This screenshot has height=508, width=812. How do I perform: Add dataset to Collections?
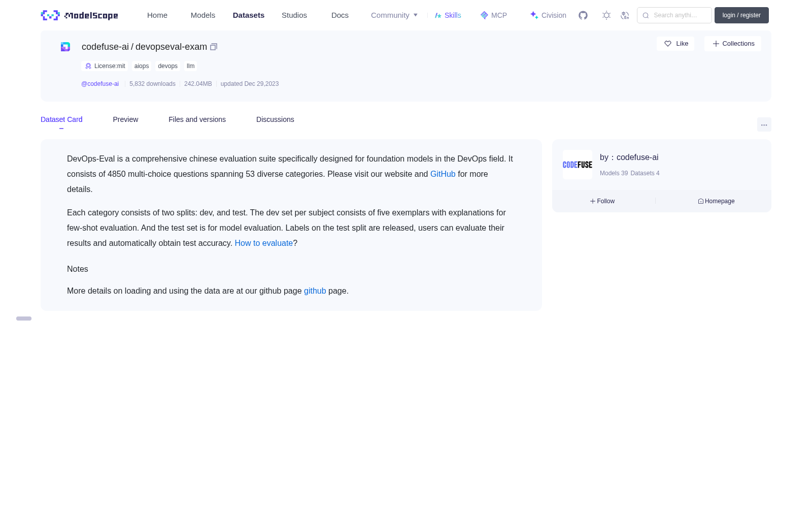click(733, 44)
